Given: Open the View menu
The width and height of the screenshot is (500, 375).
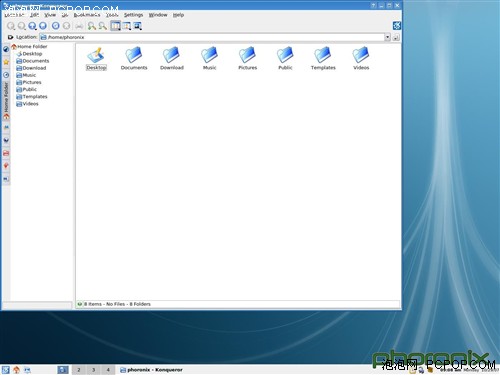Looking at the screenshot, I should (x=50, y=15).
